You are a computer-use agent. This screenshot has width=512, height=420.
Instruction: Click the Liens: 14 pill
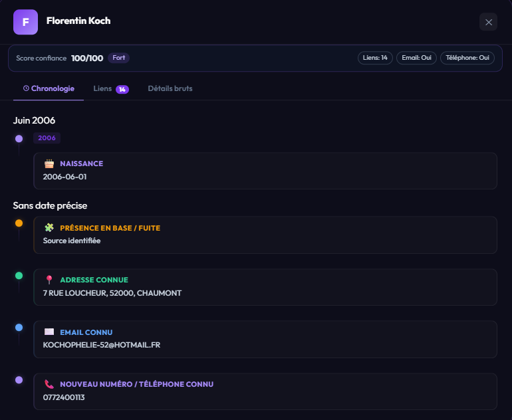point(375,58)
